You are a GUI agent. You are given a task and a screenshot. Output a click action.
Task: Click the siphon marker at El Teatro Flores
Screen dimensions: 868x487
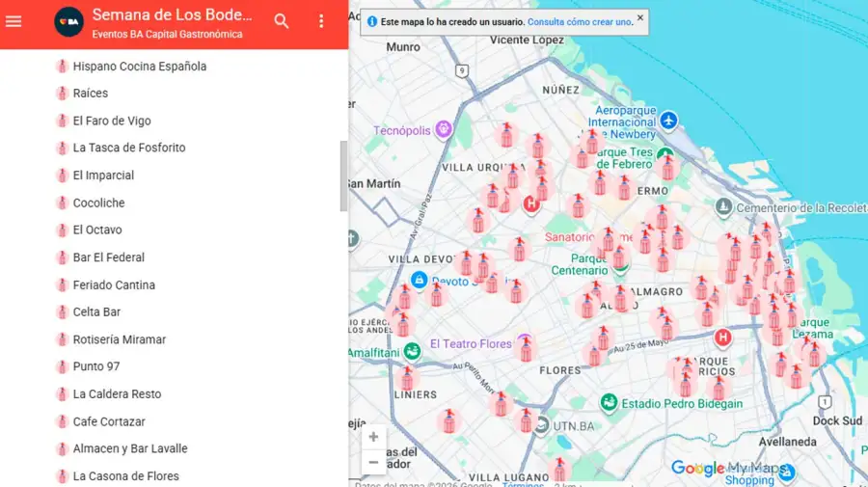tap(526, 349)
